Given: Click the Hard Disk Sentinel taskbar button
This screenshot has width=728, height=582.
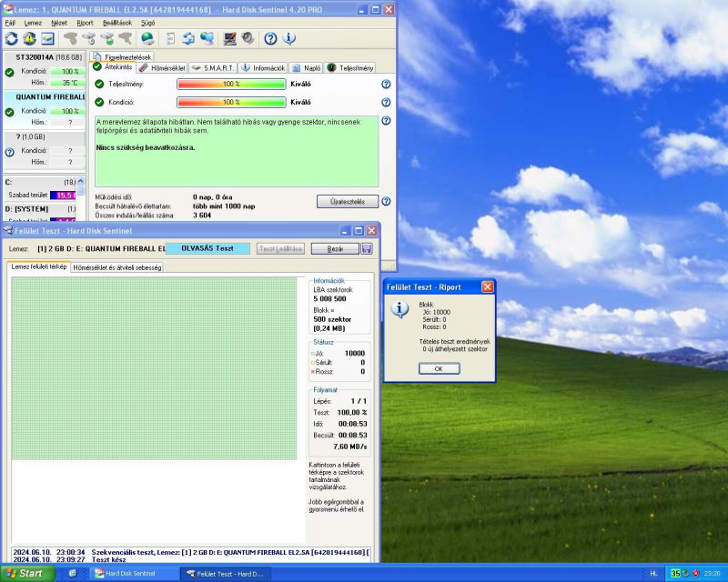Looking at the screenshot, I should click(x=134, y=574).
